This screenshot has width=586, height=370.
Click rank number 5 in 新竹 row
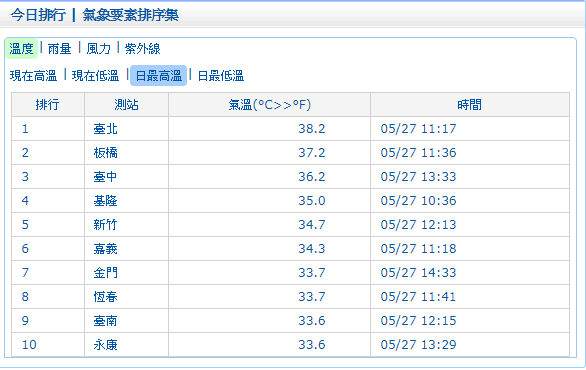(x=25, y=225)
